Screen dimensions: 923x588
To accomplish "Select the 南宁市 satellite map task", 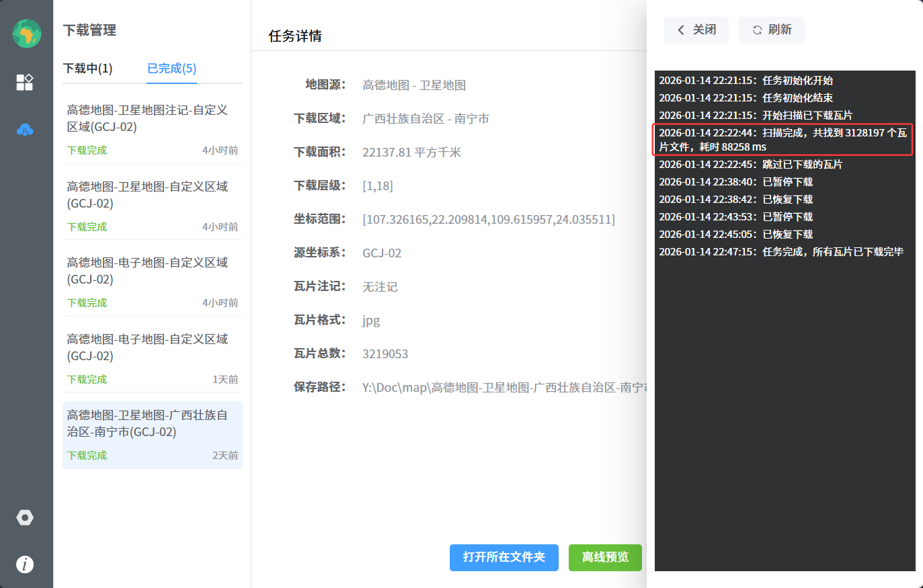I will [x=152, y=434].
